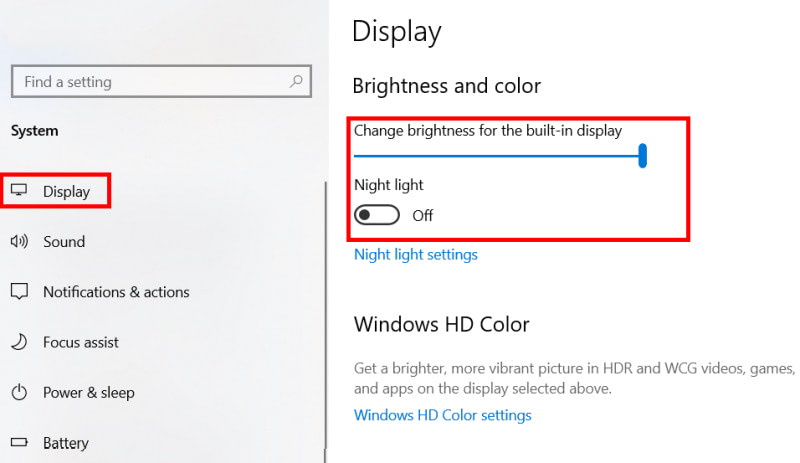The width and height of the screenshot is (800, 463).
Task: Click the Sound speaker icon
Action: [19, 241]
